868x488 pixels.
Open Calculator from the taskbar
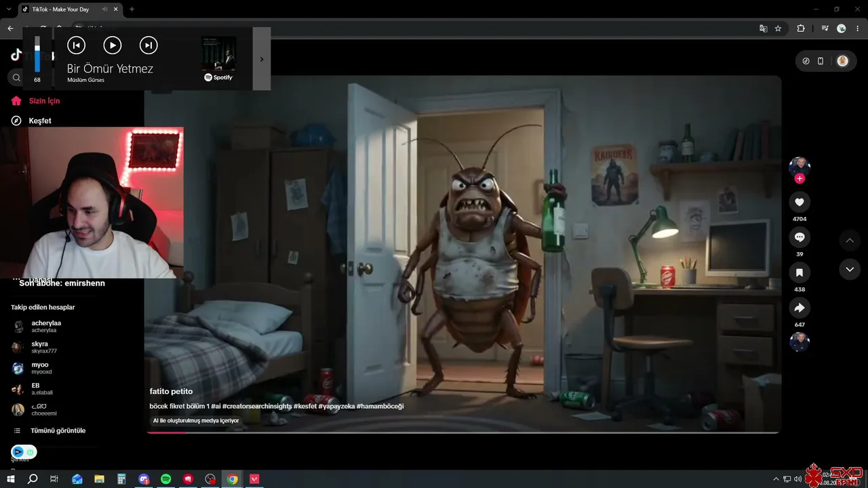pyautogui.click(x=121, y=479)
